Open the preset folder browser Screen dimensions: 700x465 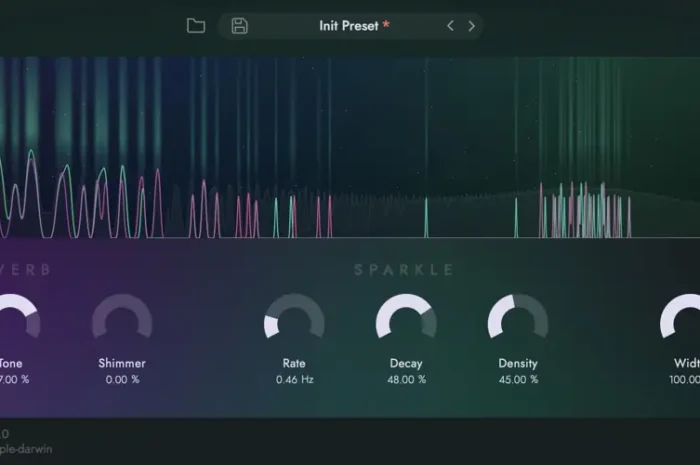(196, 26)
